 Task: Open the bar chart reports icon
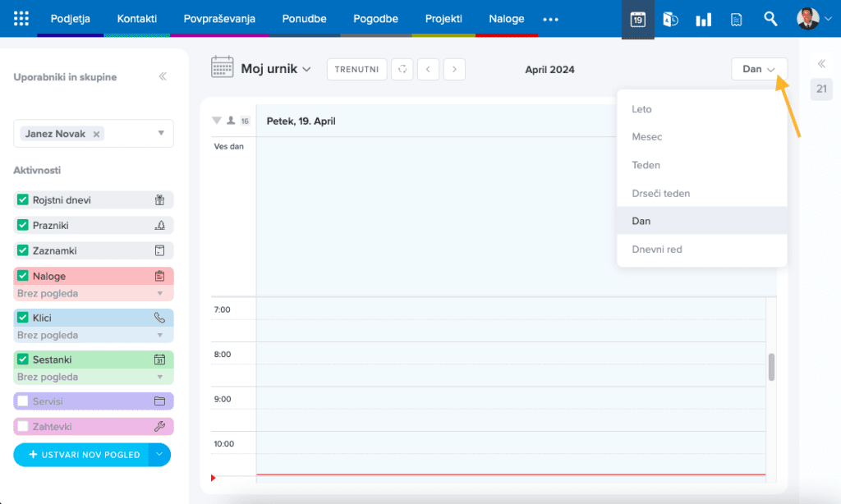[x=704, y=19]
